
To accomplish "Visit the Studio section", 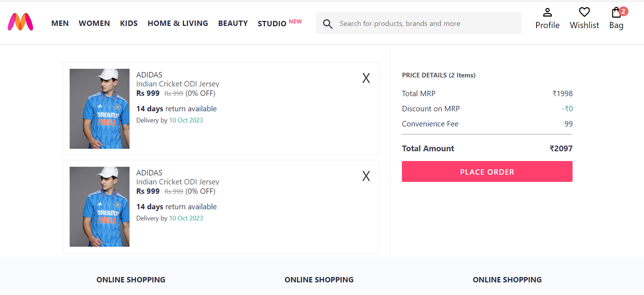I will 272,24.
